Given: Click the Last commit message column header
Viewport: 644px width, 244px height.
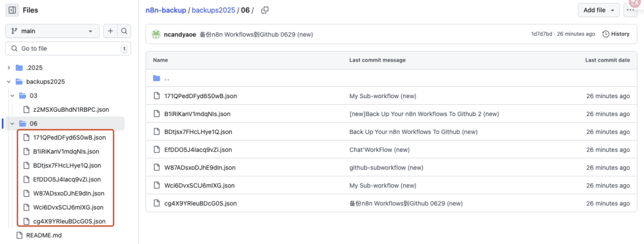Looking at the screenshot, I should [x=377, y=60].
